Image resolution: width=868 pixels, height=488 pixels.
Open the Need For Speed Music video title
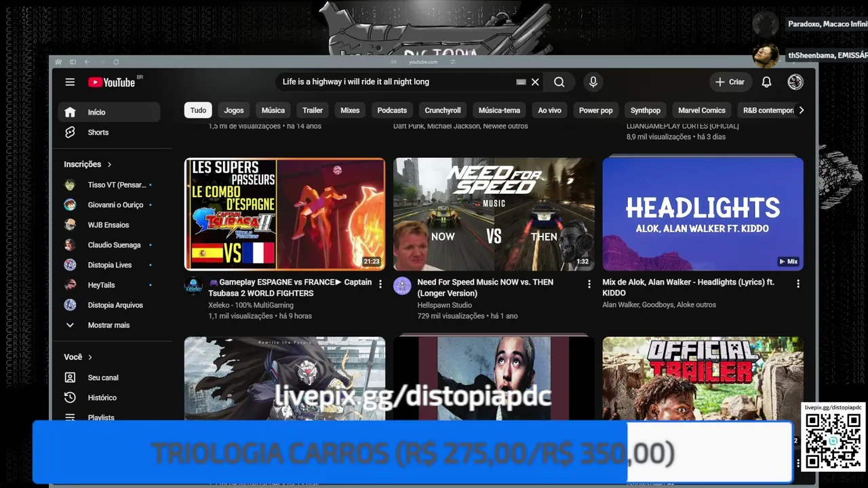486,287
